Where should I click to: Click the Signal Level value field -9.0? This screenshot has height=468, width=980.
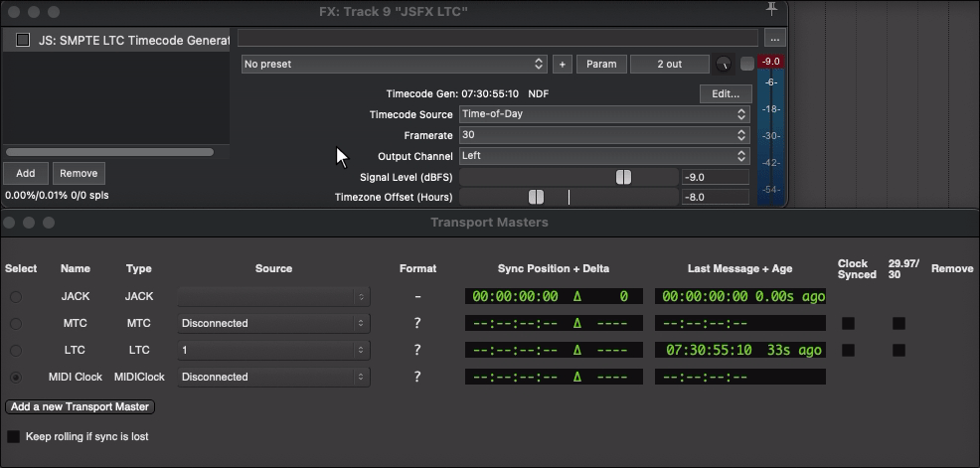(715, 178)
